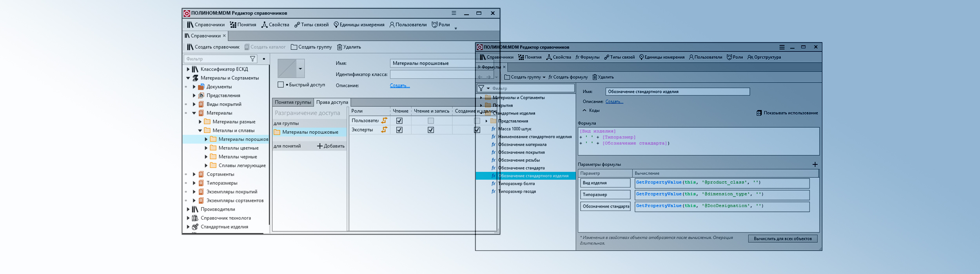Collapse the Коды section chevron
This screenshot has height=274, width=980.
coord(584,110)
